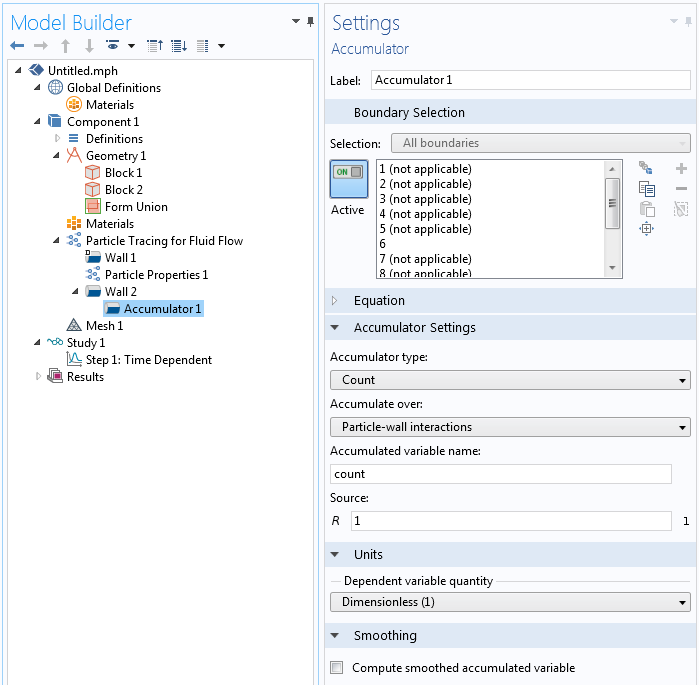The height and width of the screenshot is (685, 699).
Task: Select Particle Properties 1 node icon
Action: pos(93,274)
